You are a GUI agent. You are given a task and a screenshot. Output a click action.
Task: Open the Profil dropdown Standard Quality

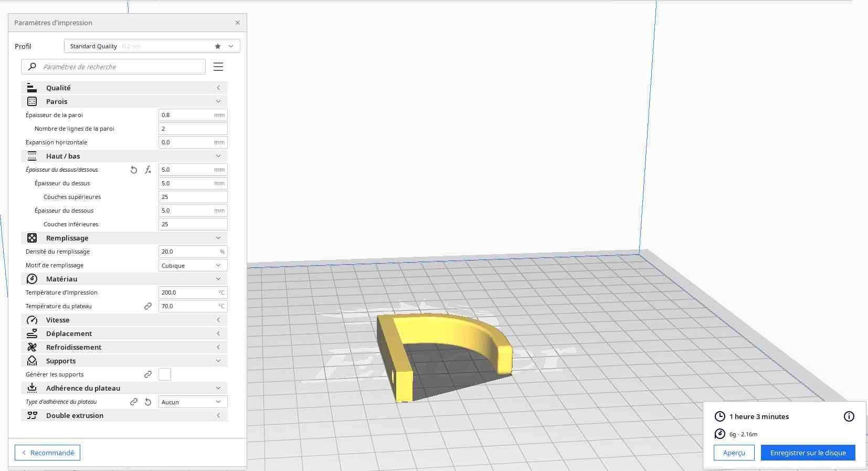152,46
